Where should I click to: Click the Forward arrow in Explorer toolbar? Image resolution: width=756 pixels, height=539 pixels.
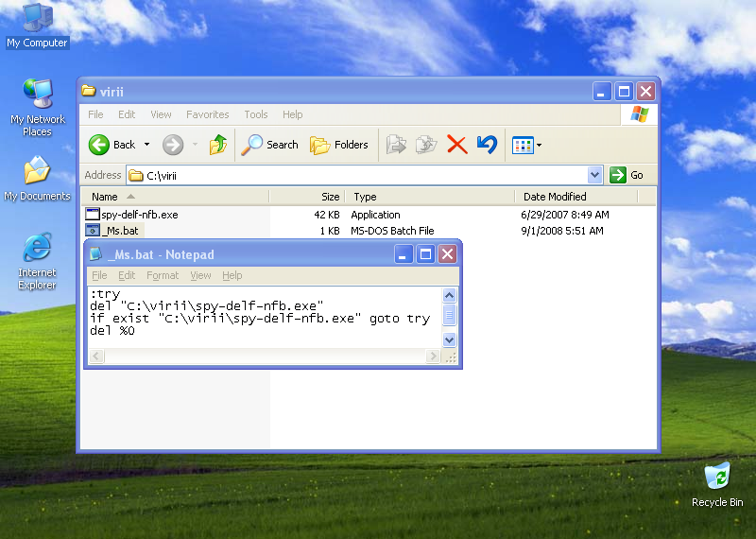coord(173,145)
